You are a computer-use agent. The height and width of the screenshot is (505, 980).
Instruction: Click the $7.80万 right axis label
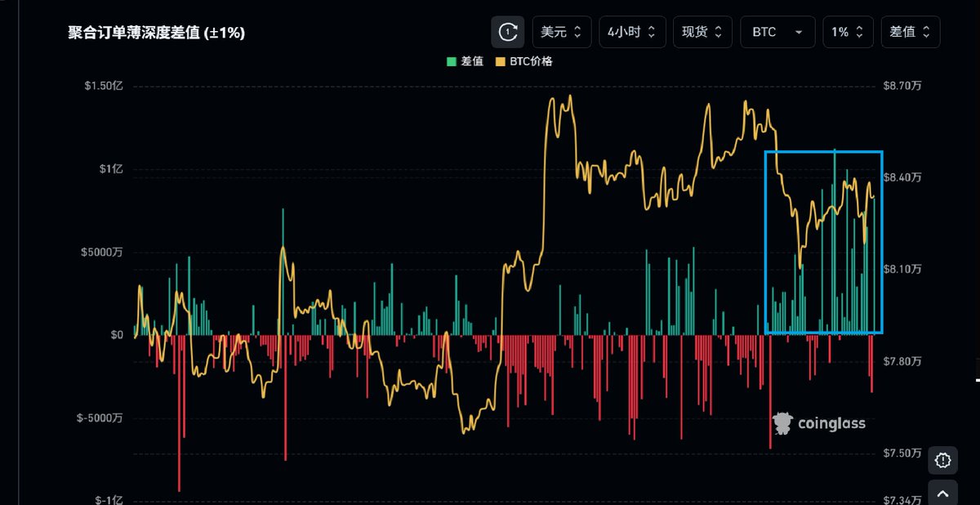tap(901, 361)
